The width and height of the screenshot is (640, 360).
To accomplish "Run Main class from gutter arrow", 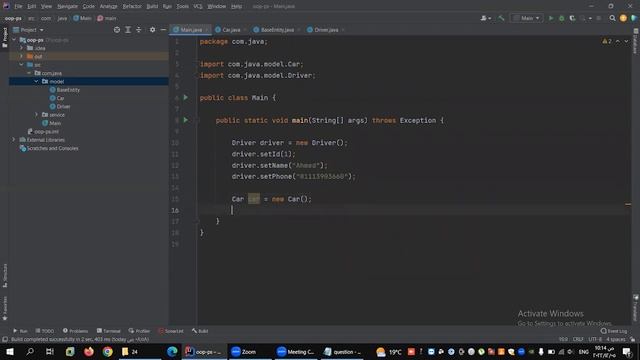I will click(x=186, y=98).
